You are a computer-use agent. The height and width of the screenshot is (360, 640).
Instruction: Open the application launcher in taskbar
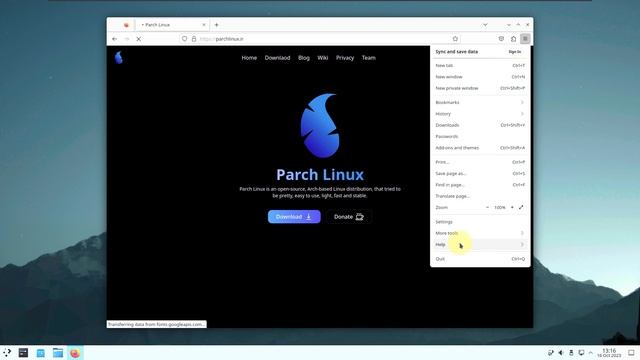pyautogui.click(x=7, y=353)
